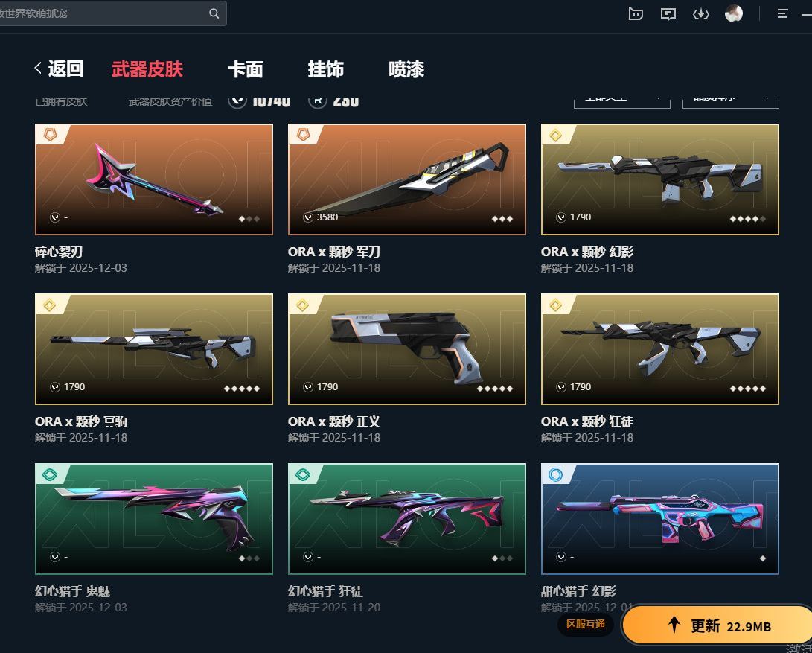The height and width of the screenshot is (653, 812).
Task: Switch to the 挂饰 tab
Action: pos(326,69)
